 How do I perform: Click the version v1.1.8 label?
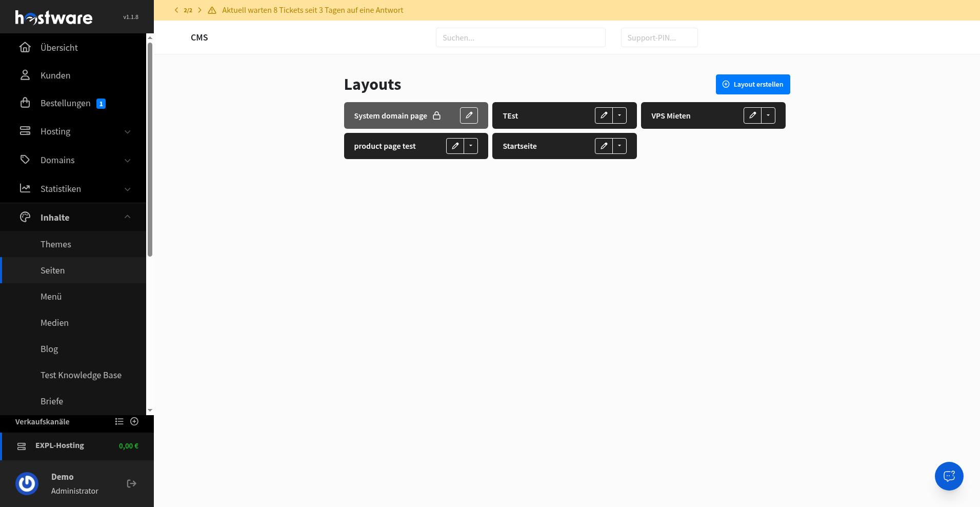[131, 17]
